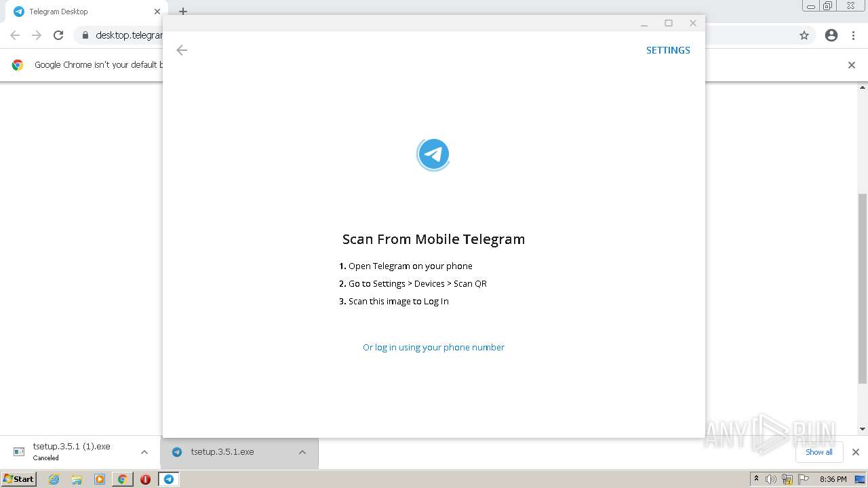The height and width of the screenshot is (488, 868).
Task: Switch to Chrome in the taskbar
Action: tap(123, 479)
